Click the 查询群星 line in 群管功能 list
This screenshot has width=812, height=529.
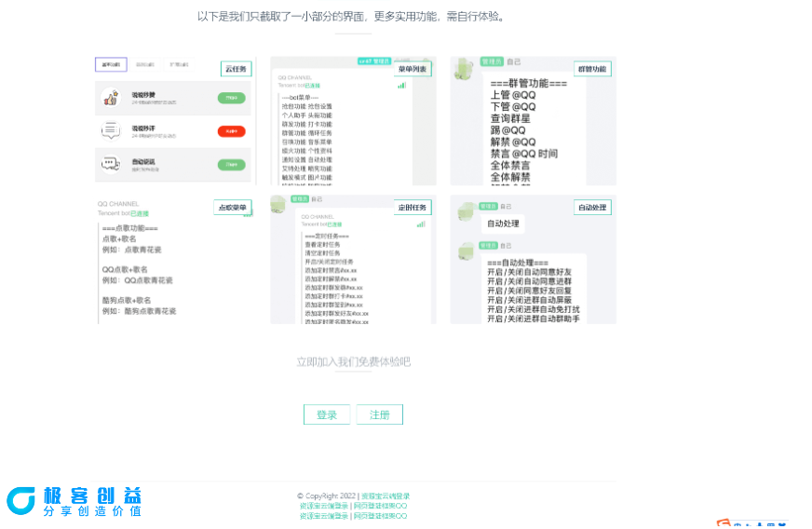pos(510,118)
